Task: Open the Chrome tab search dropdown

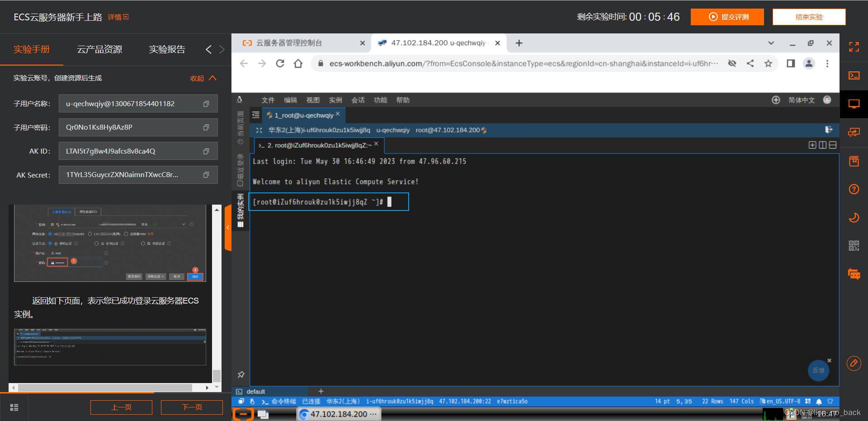Action: (771, 43)
